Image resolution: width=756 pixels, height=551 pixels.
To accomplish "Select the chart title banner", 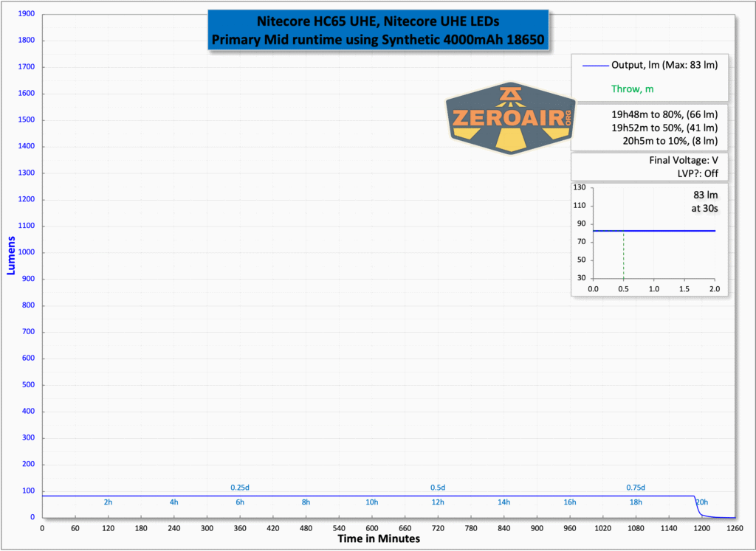I will 379,30.
